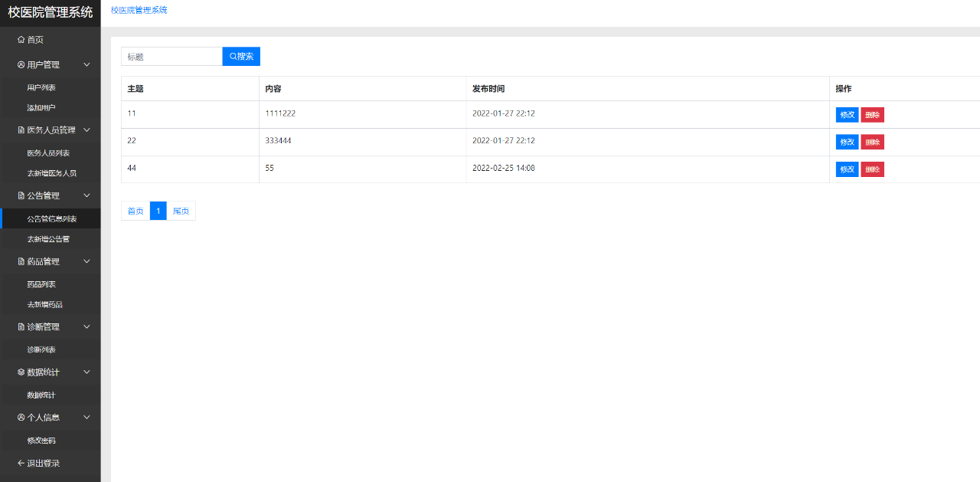Click the home icon beside 首页
The image size is (980, 482).
click(x=21, y=40)
